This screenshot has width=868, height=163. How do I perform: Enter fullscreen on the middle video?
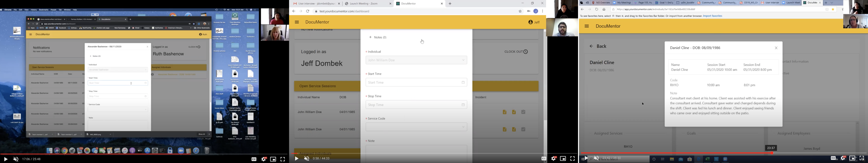click(573, 159)
